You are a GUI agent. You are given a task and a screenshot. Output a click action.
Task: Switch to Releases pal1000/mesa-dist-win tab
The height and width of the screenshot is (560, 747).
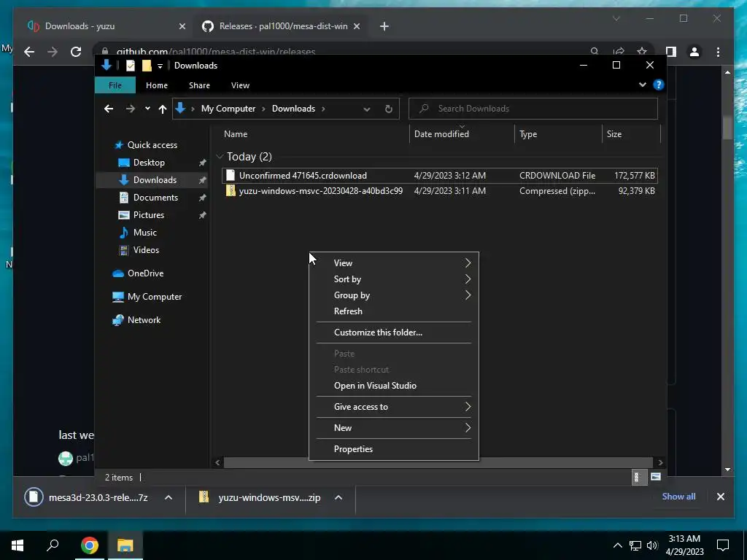click(283, 26)
